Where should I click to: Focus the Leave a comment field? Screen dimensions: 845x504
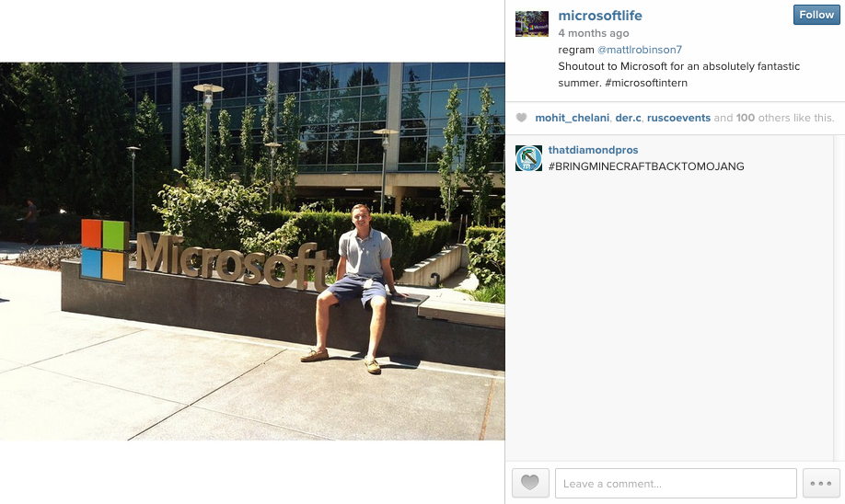(676, 483)
